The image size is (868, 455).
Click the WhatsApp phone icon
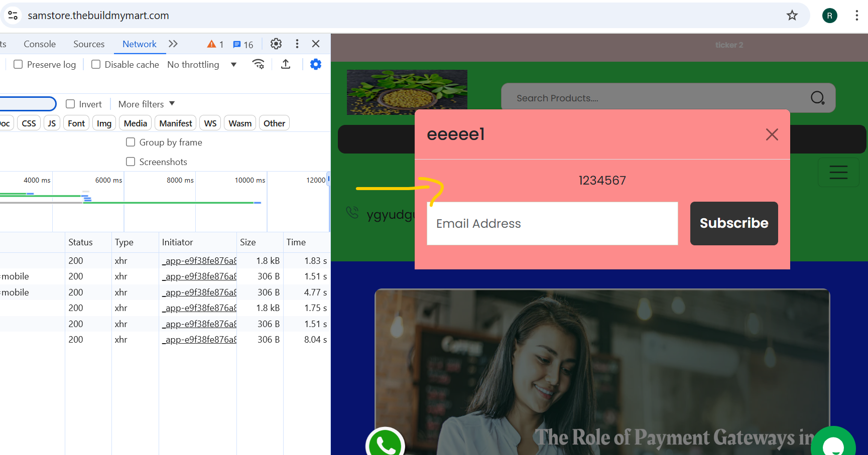(x=385, y=444)
